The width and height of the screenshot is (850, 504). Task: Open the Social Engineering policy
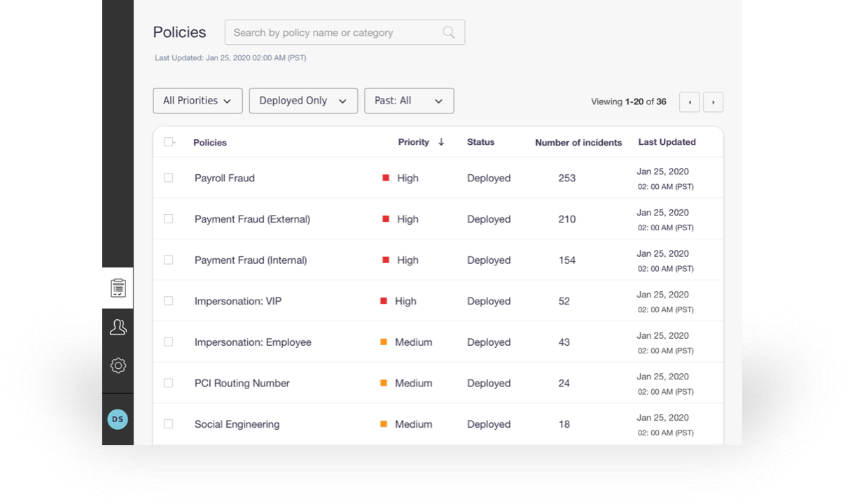[237, 424]
